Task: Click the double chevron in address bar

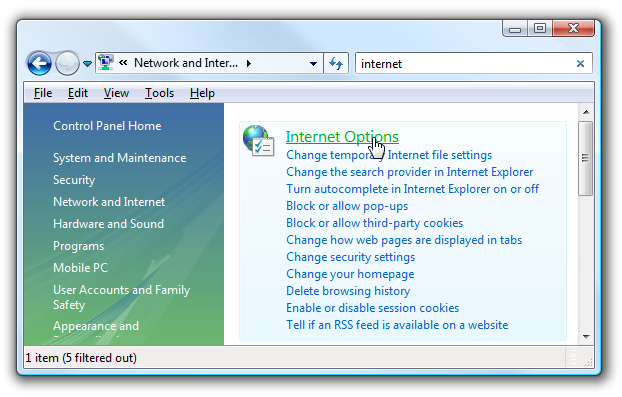Action: [123, 63]
